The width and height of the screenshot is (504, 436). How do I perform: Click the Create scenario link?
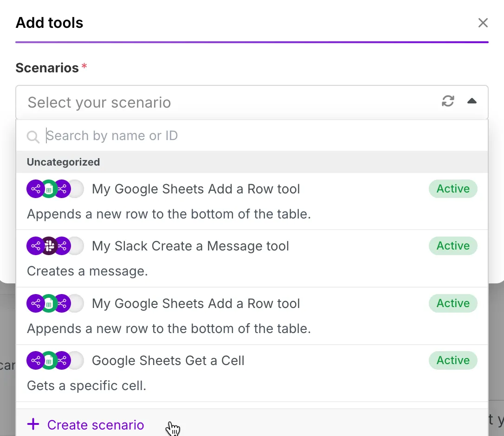(96, 425)
